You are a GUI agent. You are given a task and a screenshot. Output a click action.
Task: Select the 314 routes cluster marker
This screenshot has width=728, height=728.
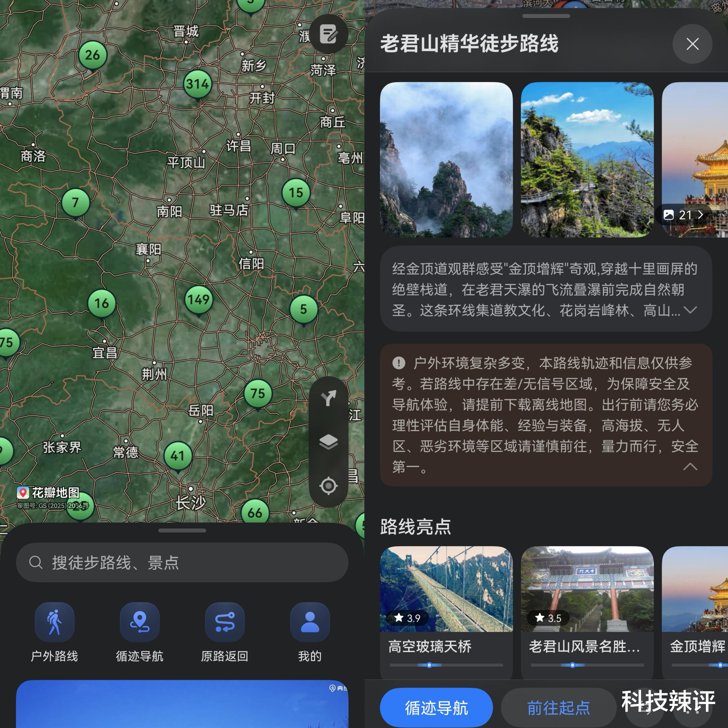pos(198,84)
